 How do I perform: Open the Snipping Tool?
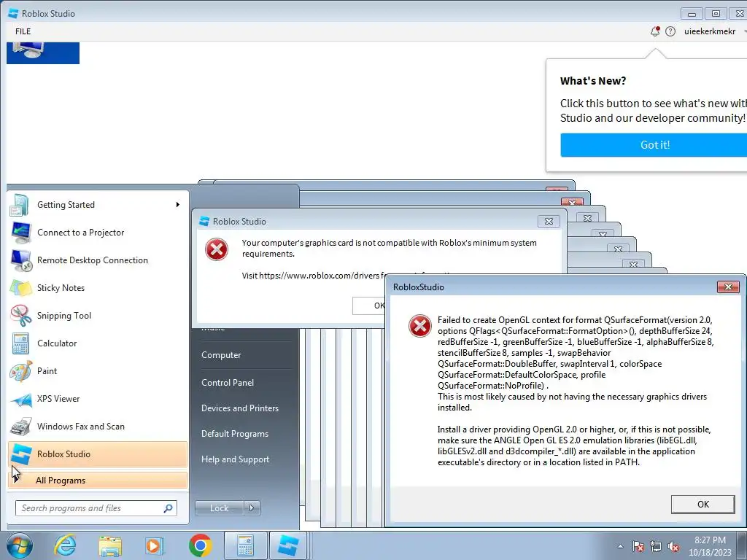98,315
